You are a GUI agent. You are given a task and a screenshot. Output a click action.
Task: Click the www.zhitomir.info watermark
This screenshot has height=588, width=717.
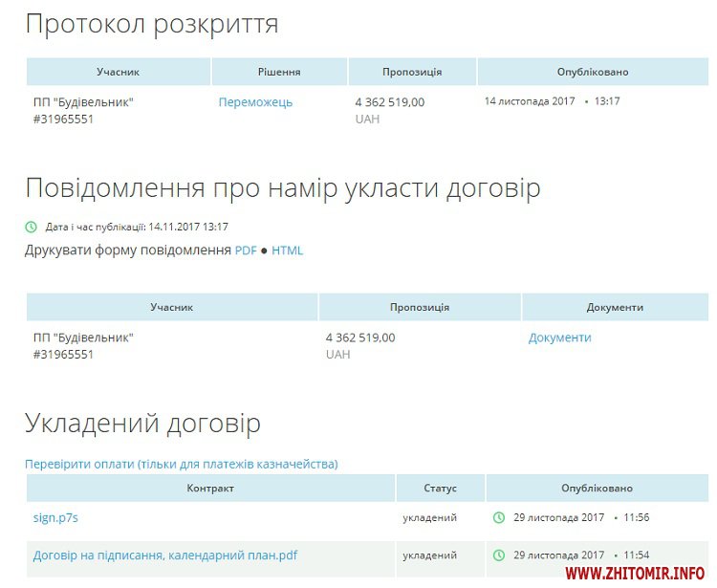coord(634,574)
